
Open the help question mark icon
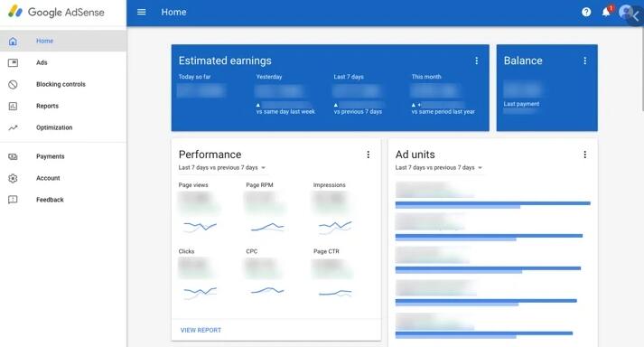coord(586,12)
